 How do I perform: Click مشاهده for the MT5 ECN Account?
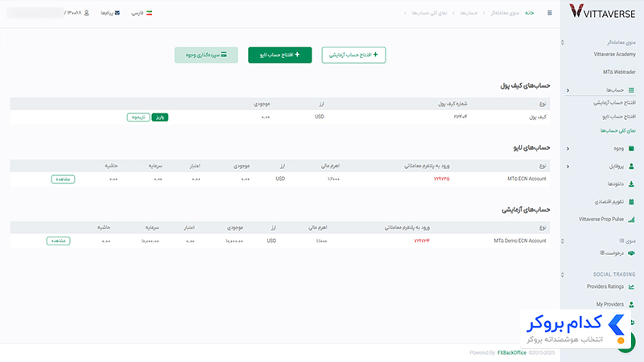63,179
